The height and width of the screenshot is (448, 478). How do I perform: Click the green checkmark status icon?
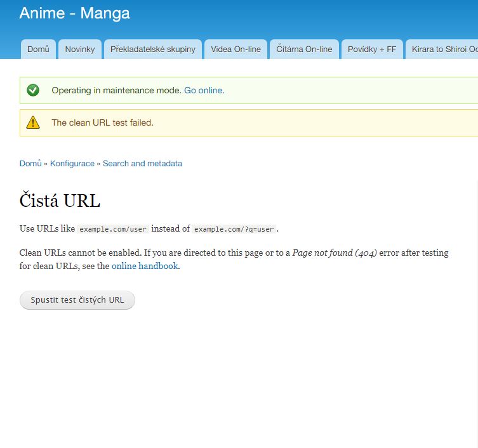pos(33,91)
